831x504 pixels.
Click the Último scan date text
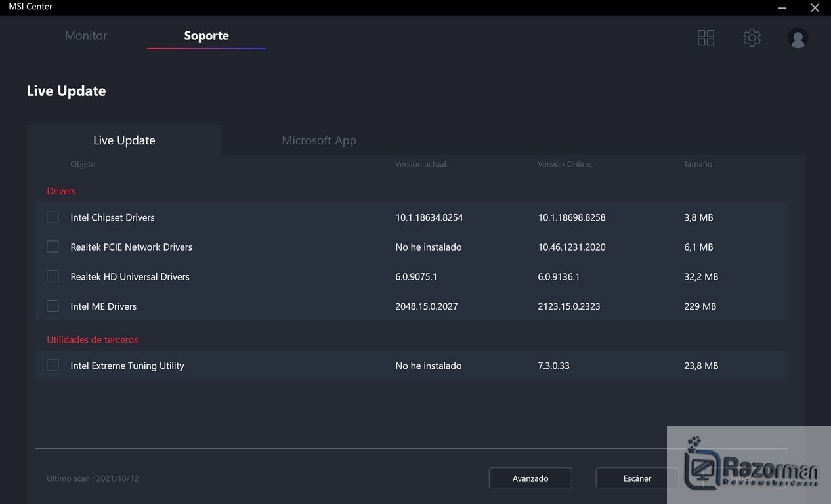(x=93, y=478)
